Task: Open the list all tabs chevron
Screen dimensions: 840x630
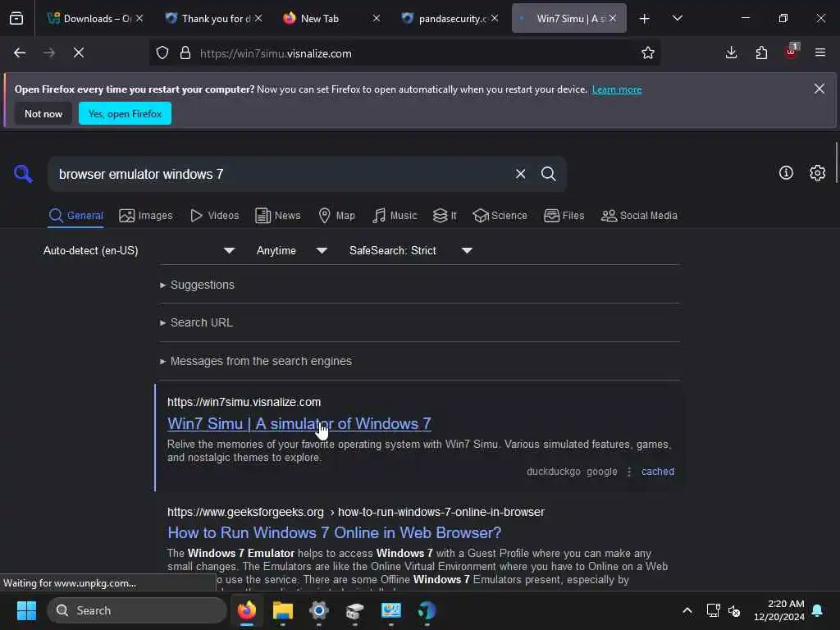Action: coord(677,19)
